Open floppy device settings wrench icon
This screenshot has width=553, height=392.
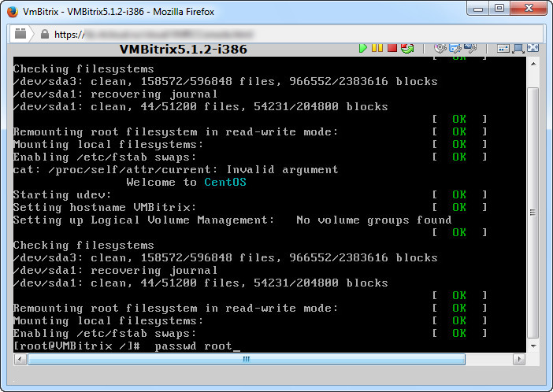[x=455, y=48]
